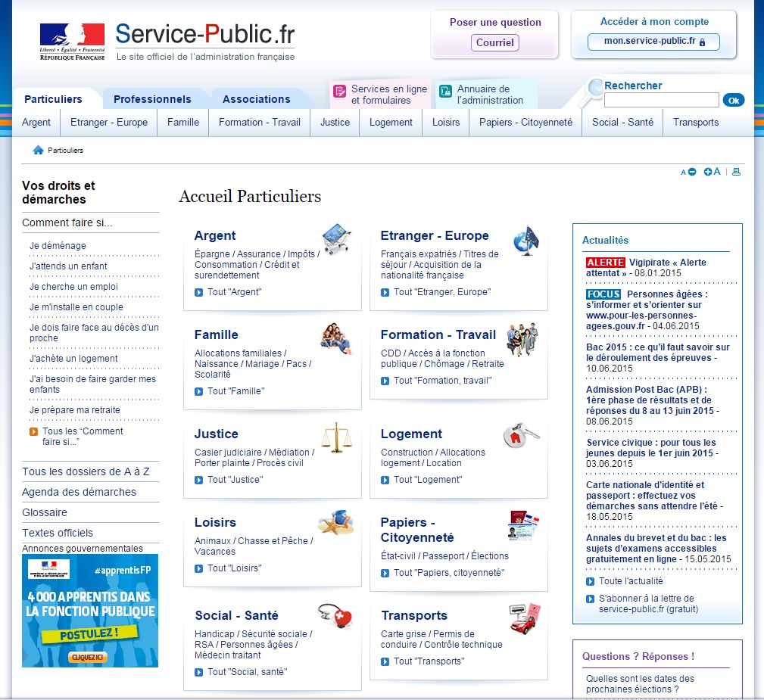Image resolution: width=764 pixels, height=700 pixels.
Task: Open the mon.service-public.fr account button
Action: pyautogui.click(x=653, y=42)
